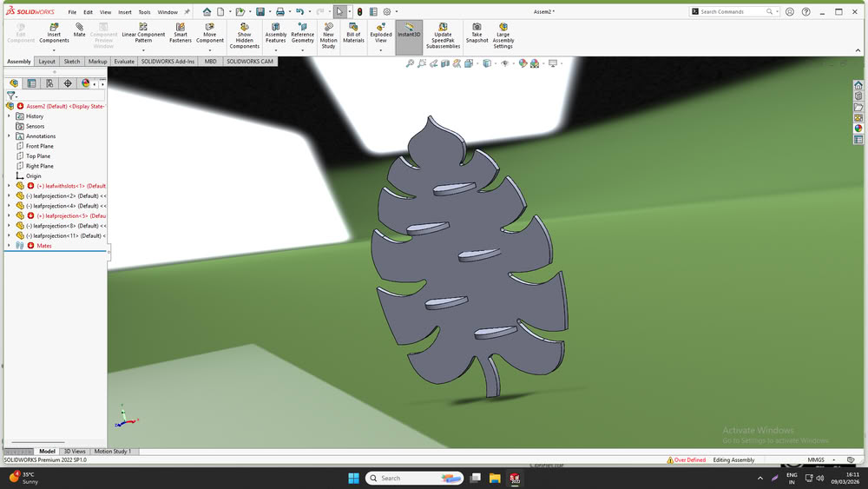The height and width of the screenshot is (489, 868).
Task: Click the Print icon
Action: point(280,11)
